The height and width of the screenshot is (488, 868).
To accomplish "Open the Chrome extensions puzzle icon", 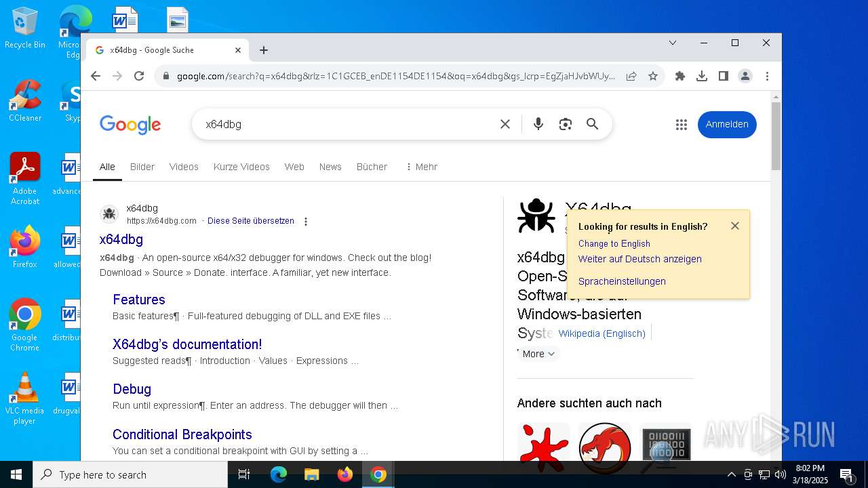I will pyautogui.click(x=680, y=76).
